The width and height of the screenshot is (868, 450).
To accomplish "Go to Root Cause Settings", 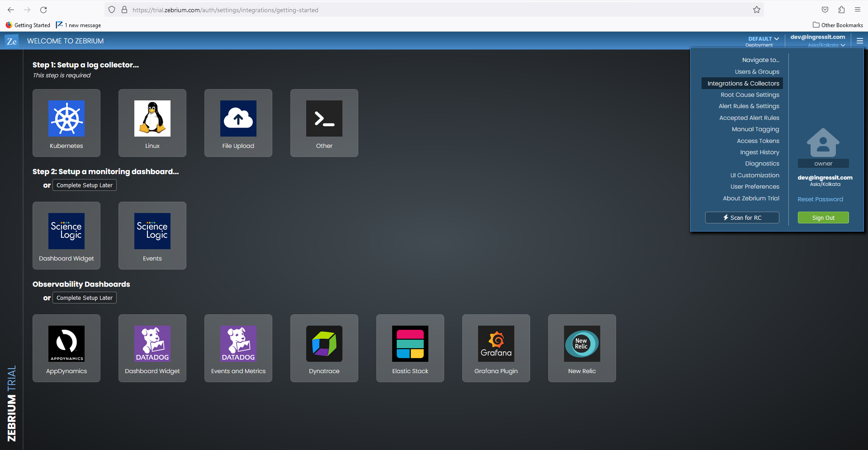I will (x=750, y=95).
